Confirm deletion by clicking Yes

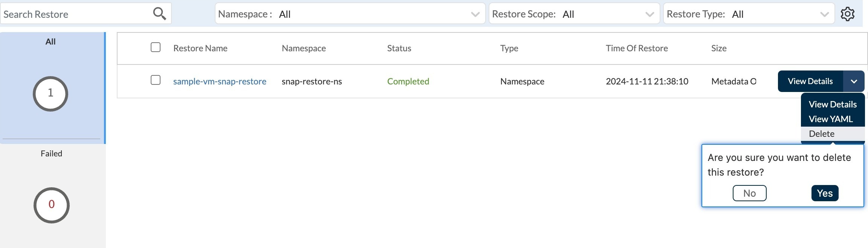point(825,193)
